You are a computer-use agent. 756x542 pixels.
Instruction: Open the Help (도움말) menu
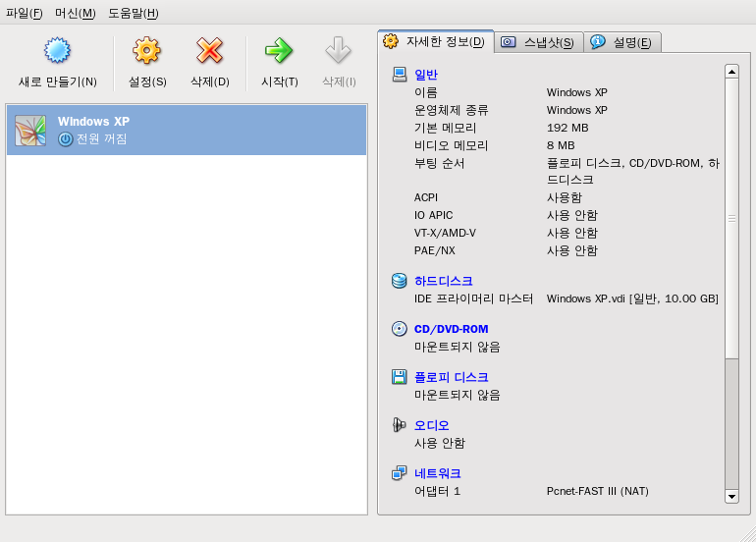coord(134,13)
